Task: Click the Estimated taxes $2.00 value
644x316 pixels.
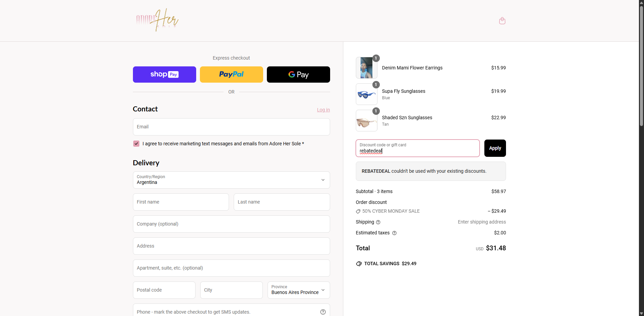Action: (x=500, y=233)
